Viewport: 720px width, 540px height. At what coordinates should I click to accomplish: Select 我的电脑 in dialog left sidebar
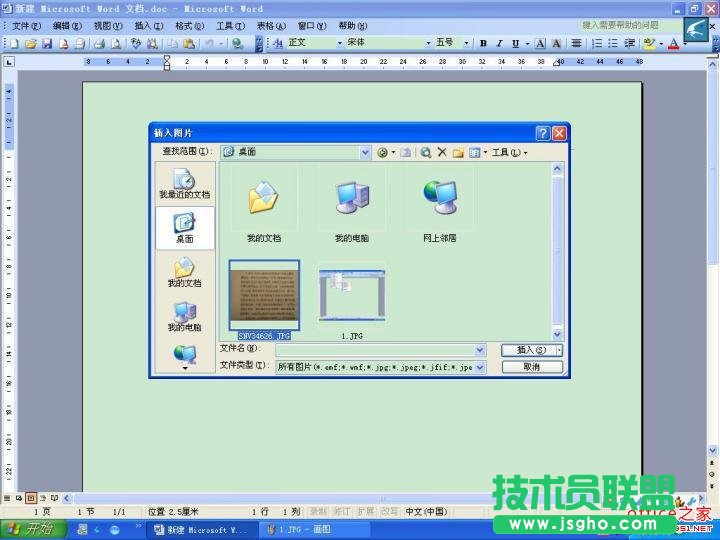(x=185, y=317)
